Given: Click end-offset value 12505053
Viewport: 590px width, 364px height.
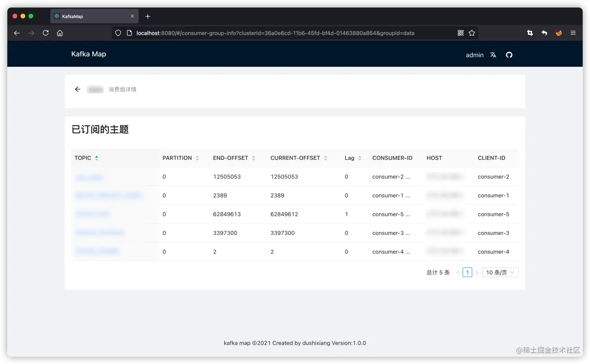Looking at the screenshot, I should (x=227, y=177).
